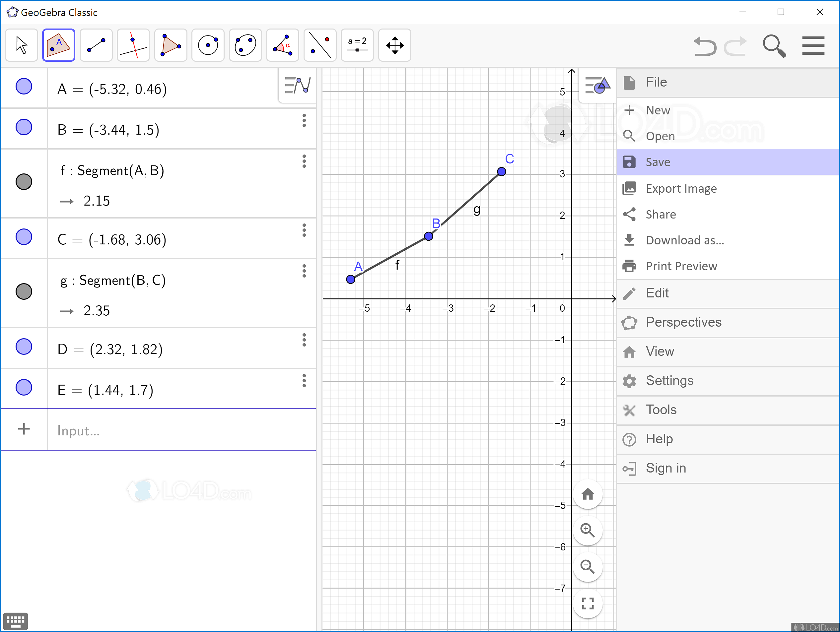
Task: Select the Angle tool
Action: (x=283, y=45)
